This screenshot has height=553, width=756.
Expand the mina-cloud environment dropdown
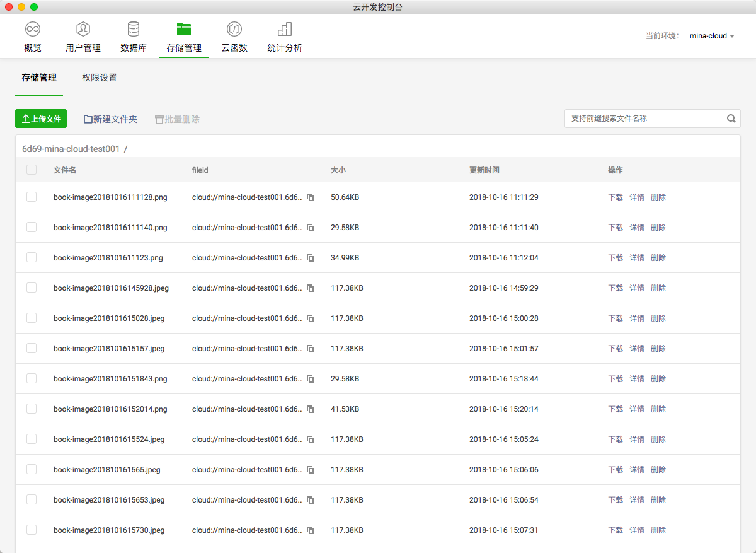[712, 36]
